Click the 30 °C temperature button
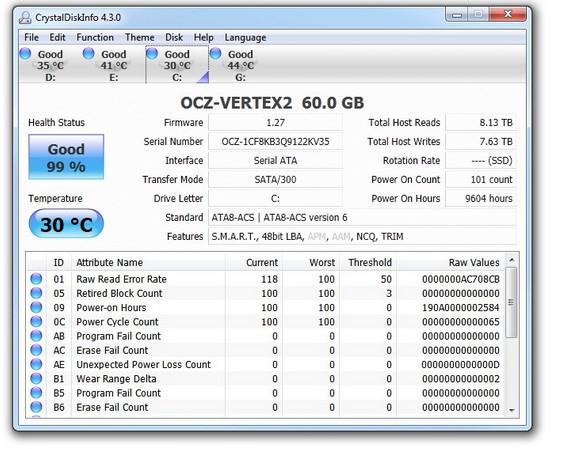 pyautogui.click(x=66, y=224)
